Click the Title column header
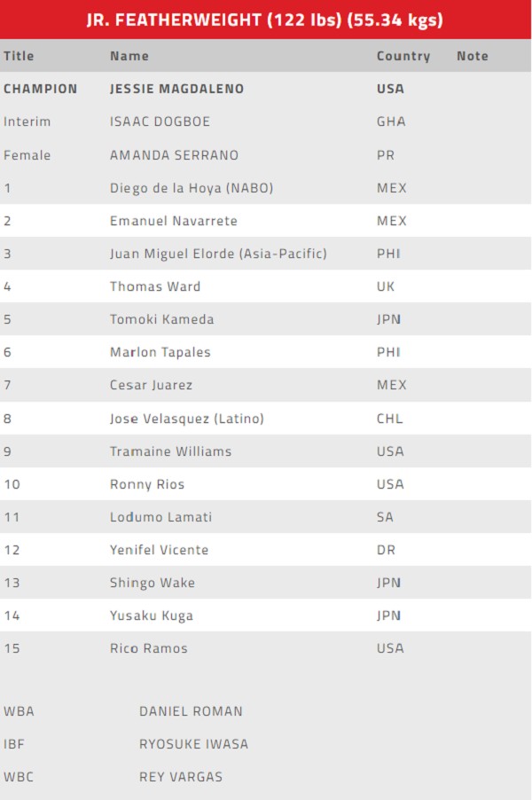The height and width of the screenshot is (800, 532). [19, 56]
